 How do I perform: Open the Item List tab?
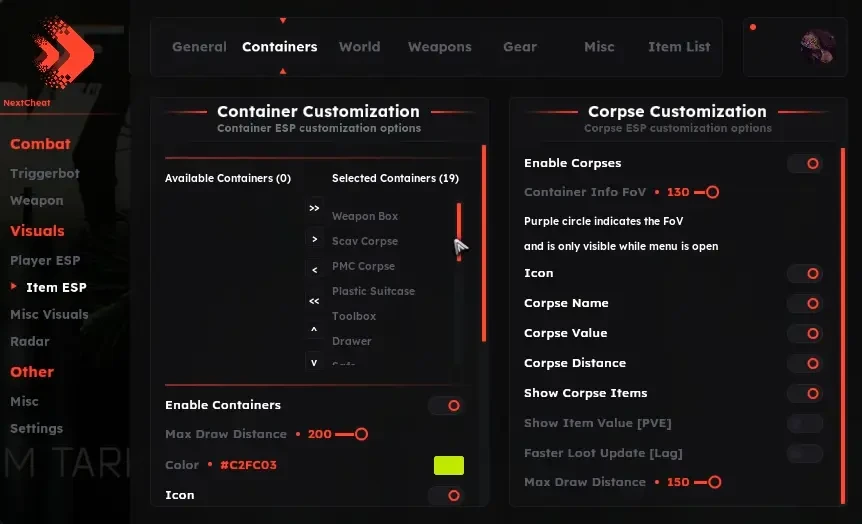coord(679,47)
